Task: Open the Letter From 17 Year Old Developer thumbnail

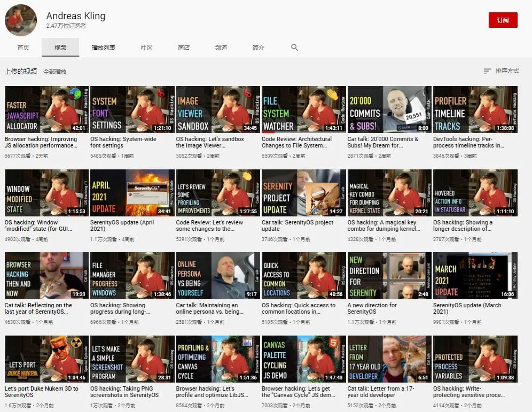Action: coord(389,359)
